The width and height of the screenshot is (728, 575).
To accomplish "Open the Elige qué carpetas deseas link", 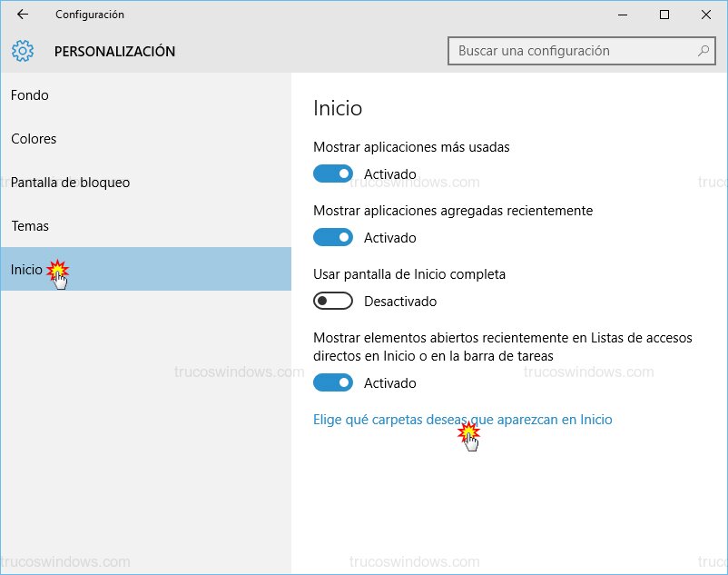I will tap(462, 420).
